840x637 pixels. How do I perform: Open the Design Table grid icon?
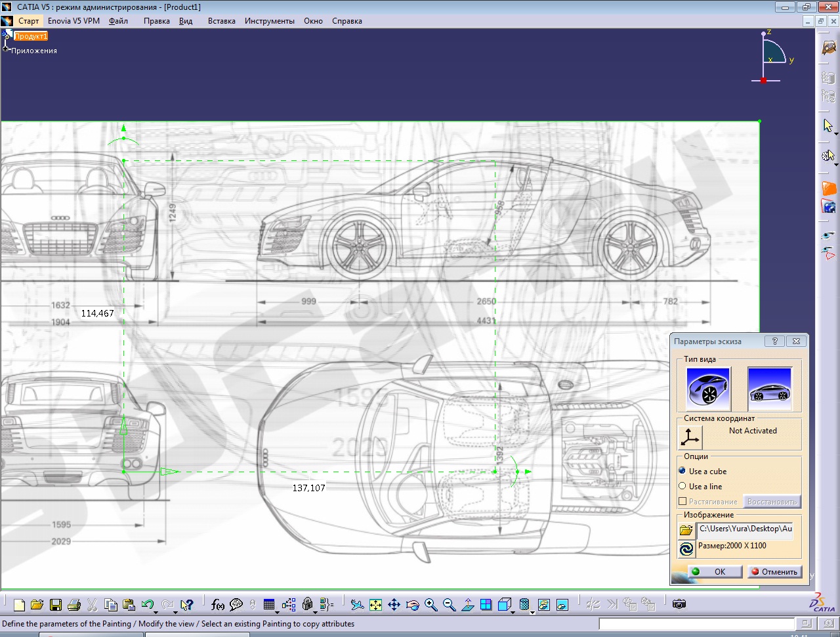coord(268,605)
